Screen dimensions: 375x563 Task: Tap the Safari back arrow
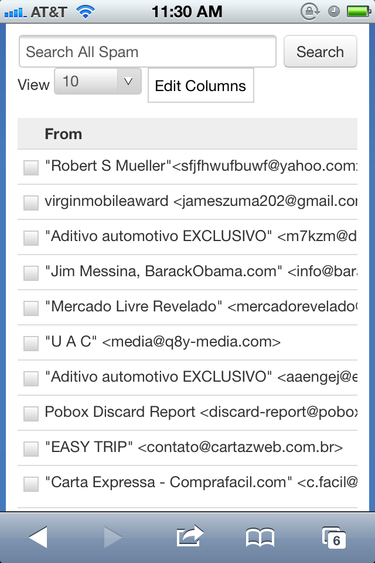point(38,537)
